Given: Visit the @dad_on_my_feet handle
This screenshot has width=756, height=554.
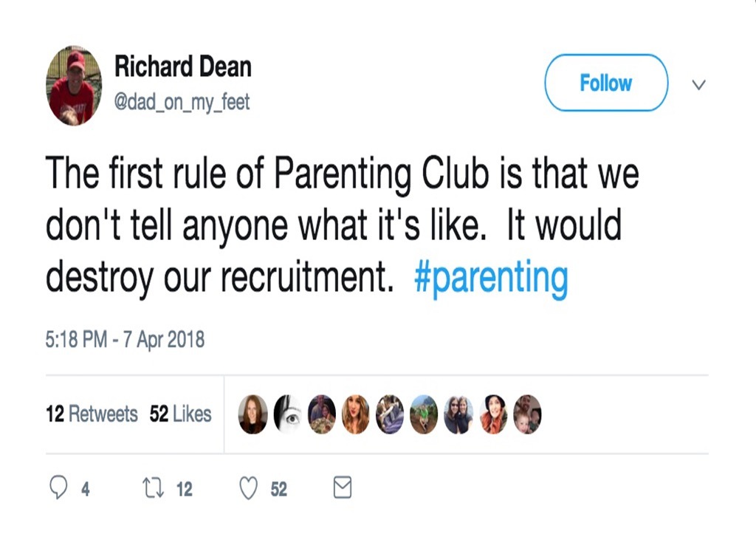Looking at the screenshot, I should click(182, 103).
